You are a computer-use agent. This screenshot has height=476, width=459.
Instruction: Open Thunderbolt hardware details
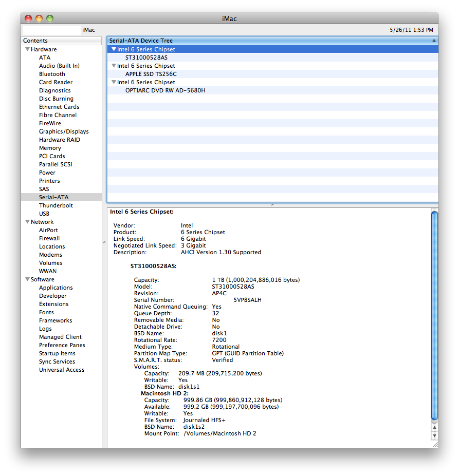click(x=56, y=205)
